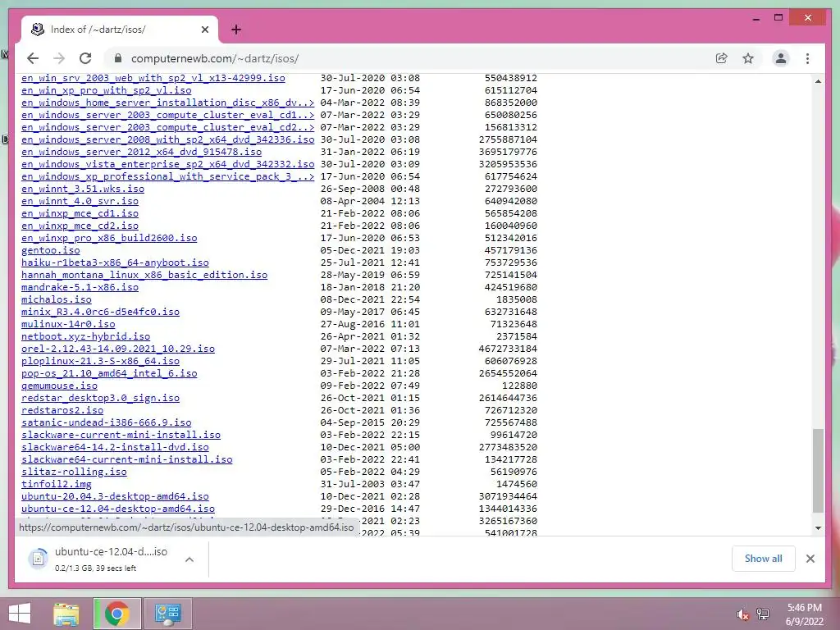Open download options chevron for ubuntu-ce ISO
Viewport: 840px width, 630px height.
[189, 559]
